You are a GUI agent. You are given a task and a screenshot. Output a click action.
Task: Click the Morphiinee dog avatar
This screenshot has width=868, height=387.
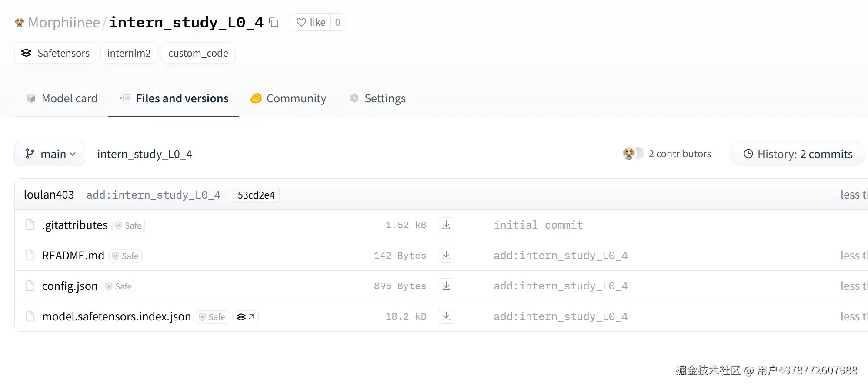[x=20, y=22]
